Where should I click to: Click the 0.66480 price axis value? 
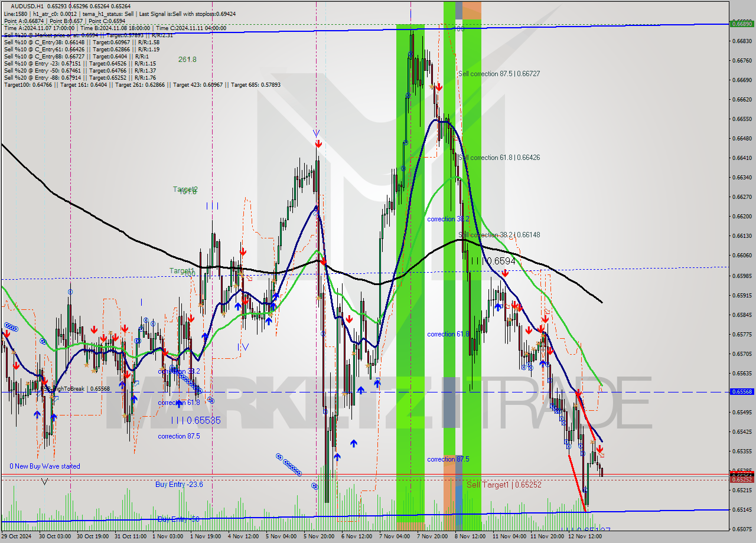coord(742,138)
